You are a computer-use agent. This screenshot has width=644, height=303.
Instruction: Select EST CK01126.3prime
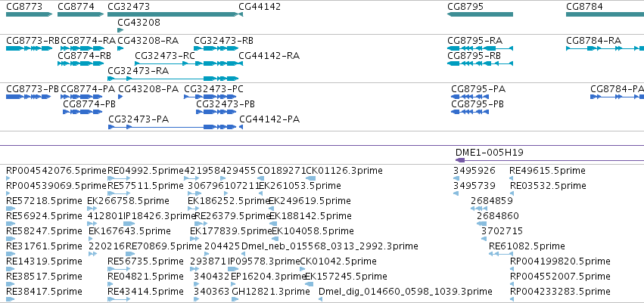[311, 178]
